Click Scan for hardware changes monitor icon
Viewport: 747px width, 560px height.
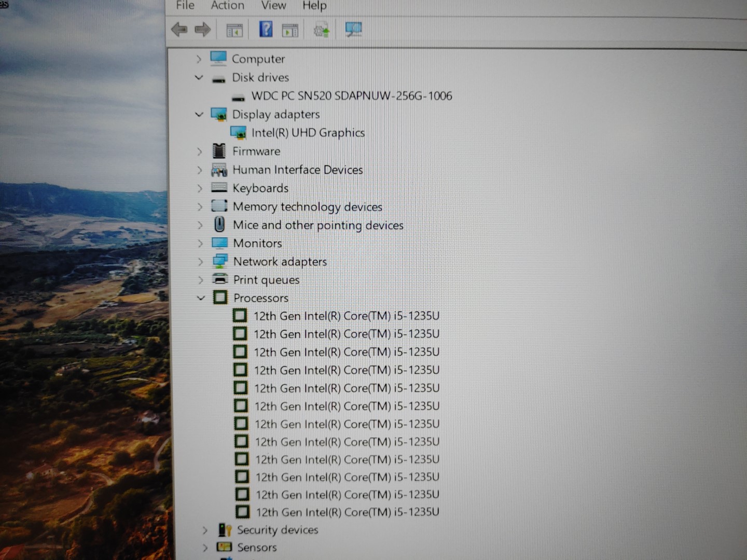click(x=354, y=30)
